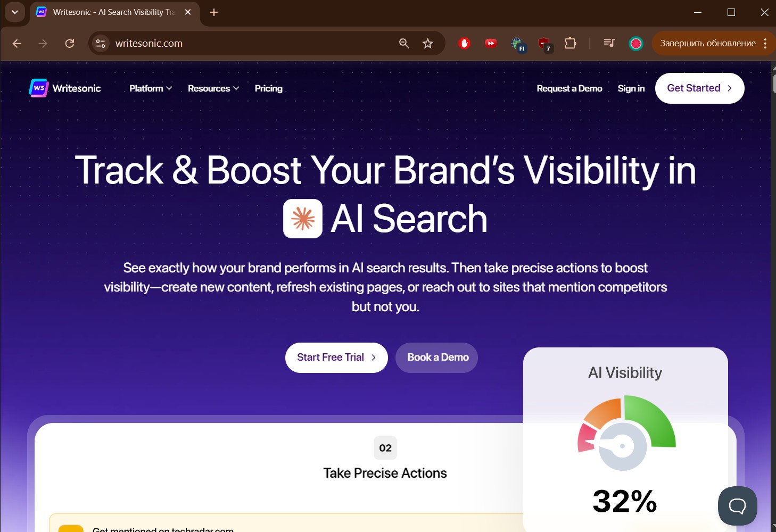
Task: Minimize the browser window
Action: pyautogui.click(x=698, y=12)
